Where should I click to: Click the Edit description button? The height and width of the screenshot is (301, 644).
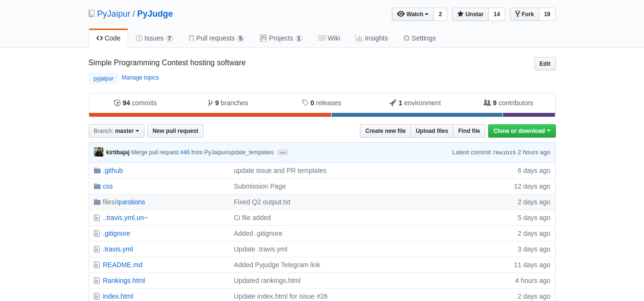(x=545, y=64)
